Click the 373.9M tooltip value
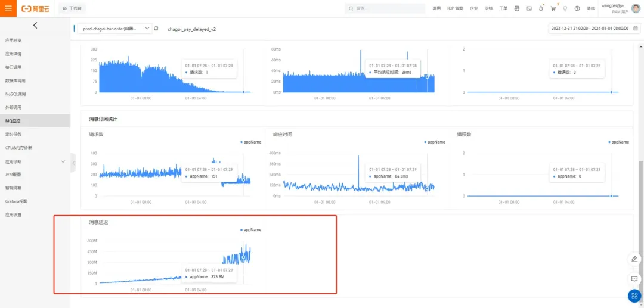 coord(217,277)
